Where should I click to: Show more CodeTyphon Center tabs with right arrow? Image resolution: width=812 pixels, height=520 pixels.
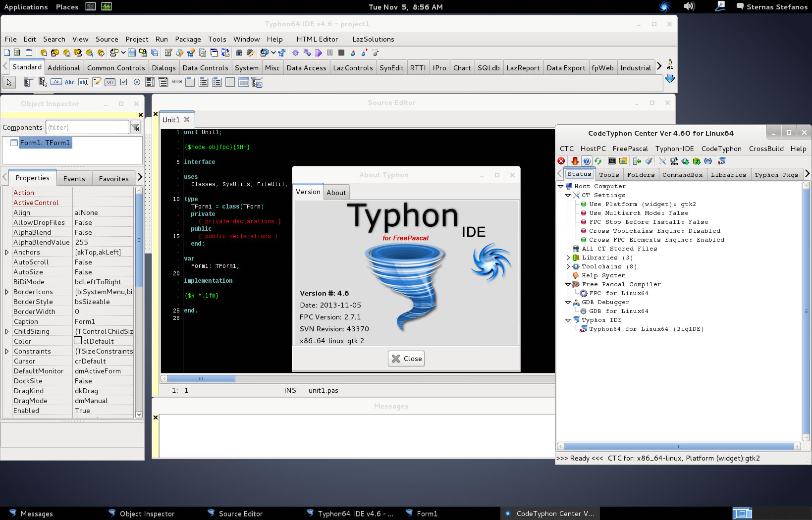click(807, 173)
